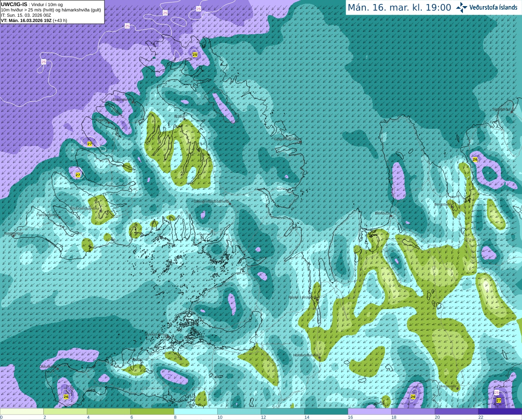The image size is (522, 420).
Task: Click the Hveravellir station label
Action: click(x=448, y=386)
